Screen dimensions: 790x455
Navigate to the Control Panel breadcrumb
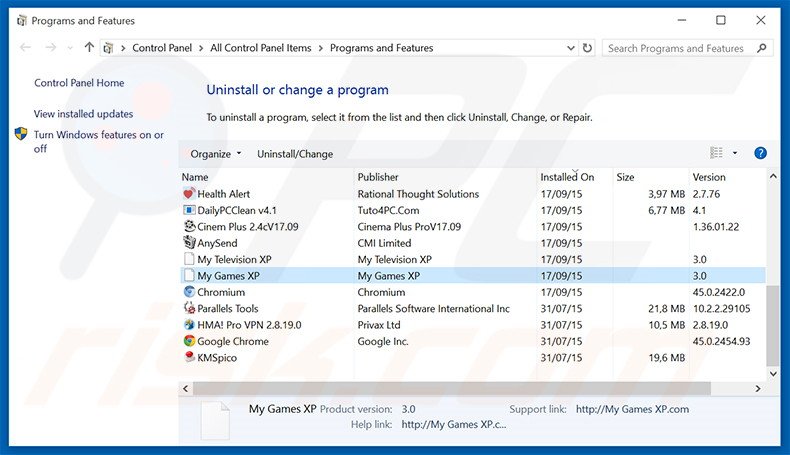click(x=162, y=48)
